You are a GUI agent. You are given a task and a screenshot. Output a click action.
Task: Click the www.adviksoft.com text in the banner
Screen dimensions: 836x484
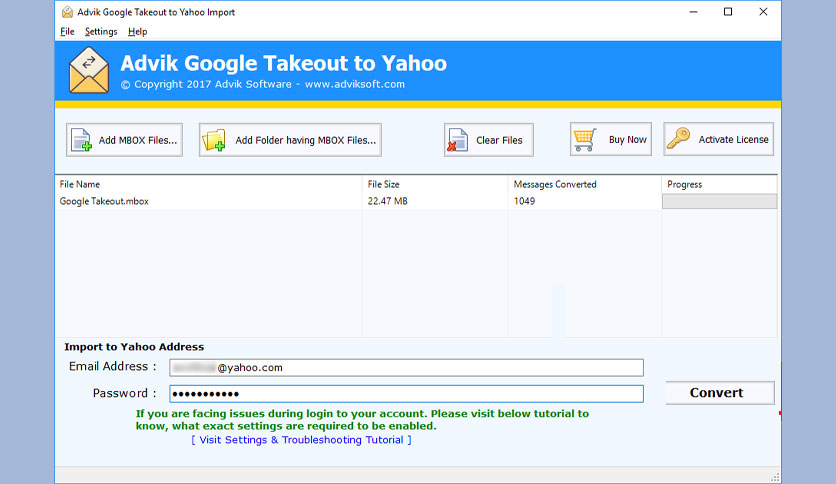tap(355, 84)
